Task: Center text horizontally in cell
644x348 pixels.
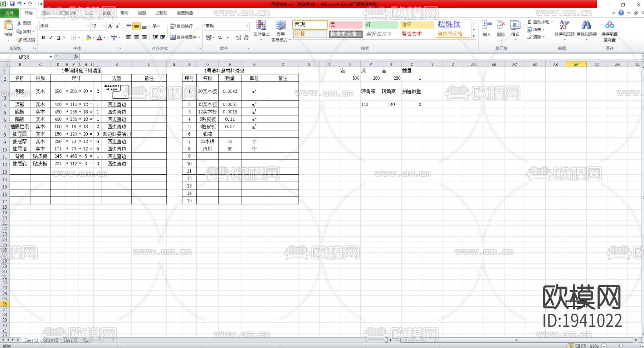Action: (136, 38)
